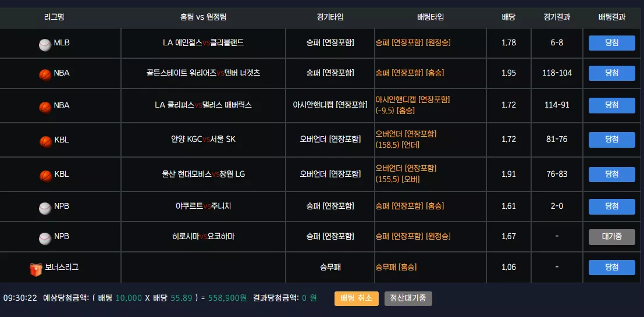Click baseball icon in 히로시마 row
The width and height of the screenshot is (644, 317).
pyautogui.click(x=45, y=238)
